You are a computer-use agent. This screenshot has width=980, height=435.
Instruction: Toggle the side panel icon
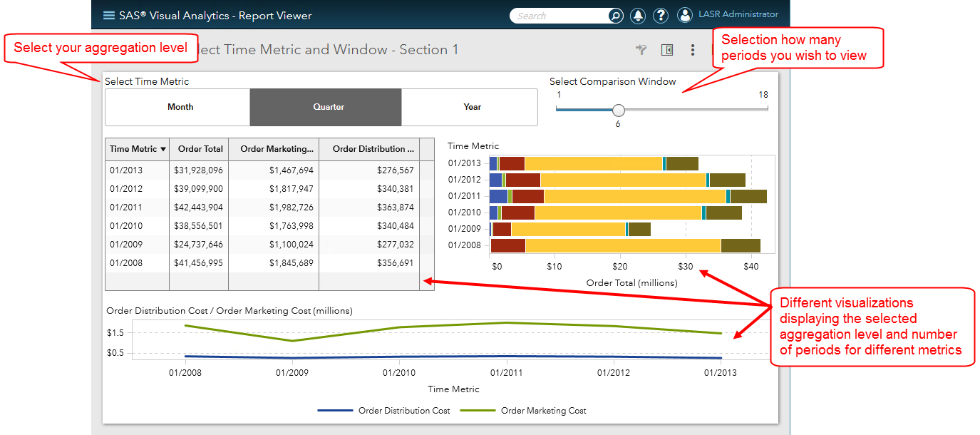[667, 50]
